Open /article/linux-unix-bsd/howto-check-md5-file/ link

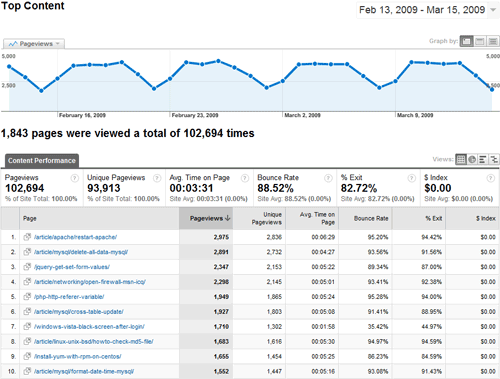94,342
